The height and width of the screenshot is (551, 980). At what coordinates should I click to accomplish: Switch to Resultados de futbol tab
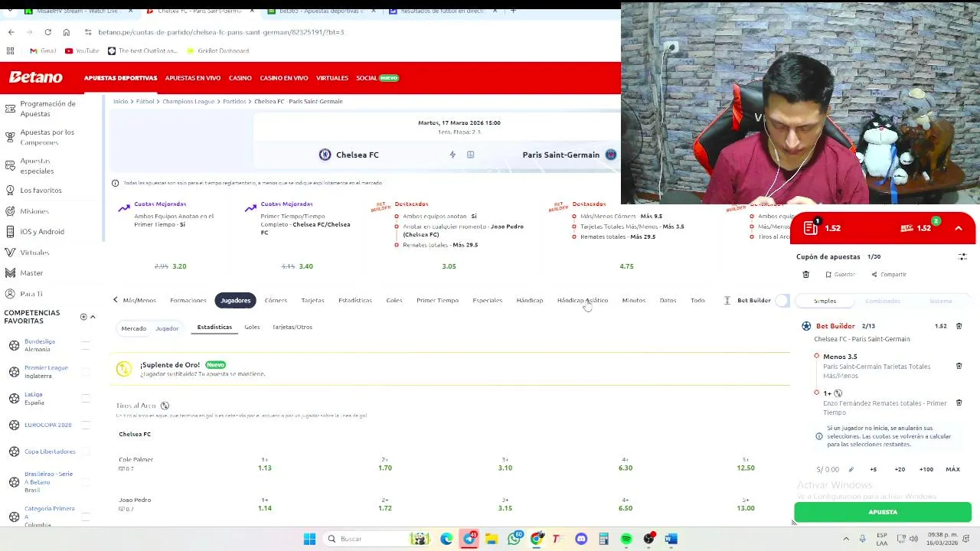tap(444, 11)
